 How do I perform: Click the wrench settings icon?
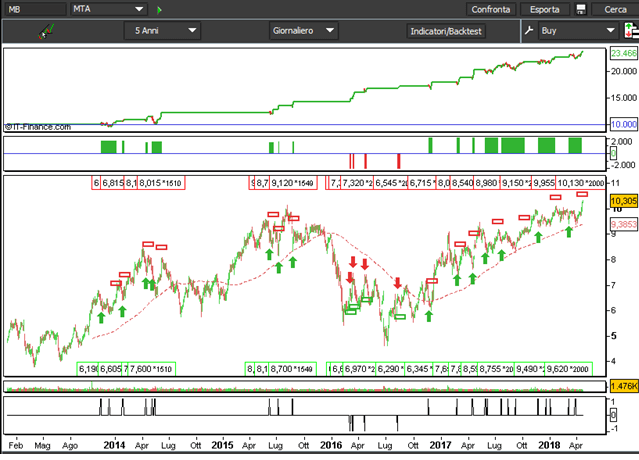[x=529, y=31]
